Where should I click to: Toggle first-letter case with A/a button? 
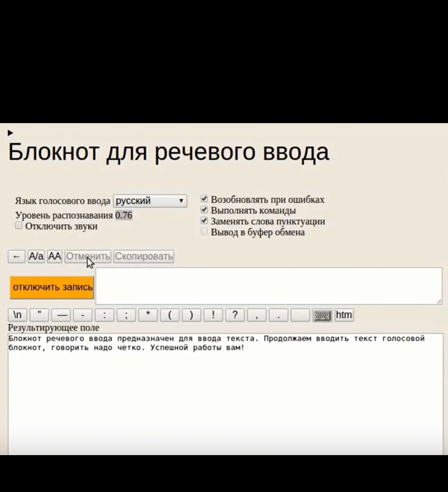tap(36, 257)
